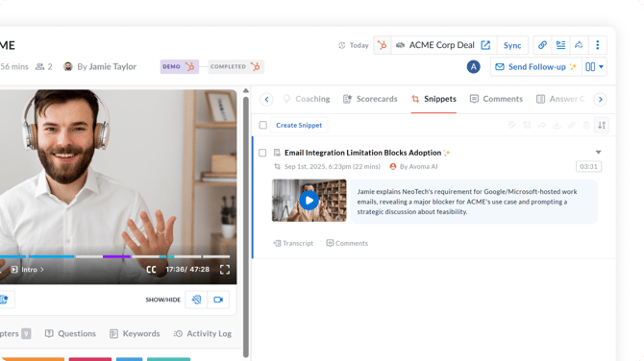The image size is (644, 361).
Task: Click the 03:31 duration badge
Action: point(588,166)
